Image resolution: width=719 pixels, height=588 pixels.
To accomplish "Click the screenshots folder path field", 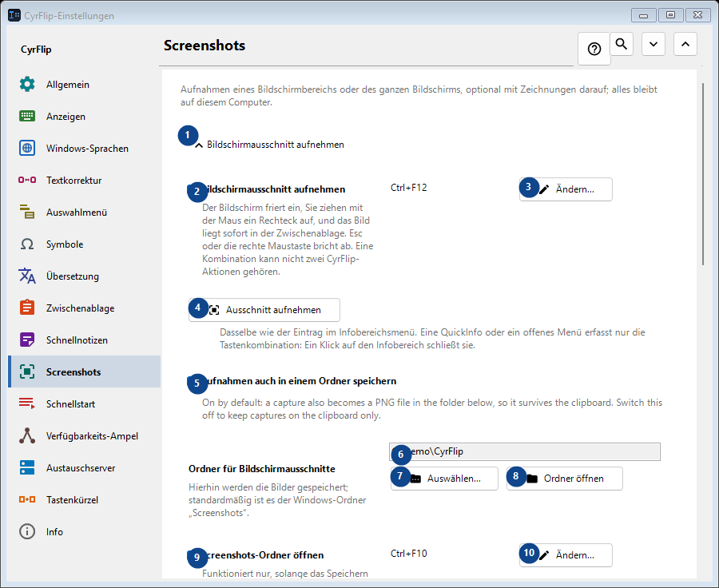I will tap(525, 451).
